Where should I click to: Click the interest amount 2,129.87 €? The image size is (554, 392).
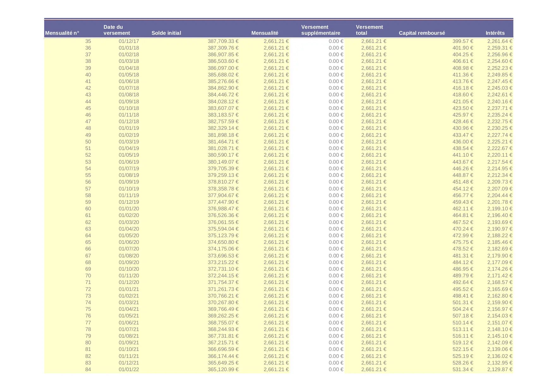[x=499, y=369]
